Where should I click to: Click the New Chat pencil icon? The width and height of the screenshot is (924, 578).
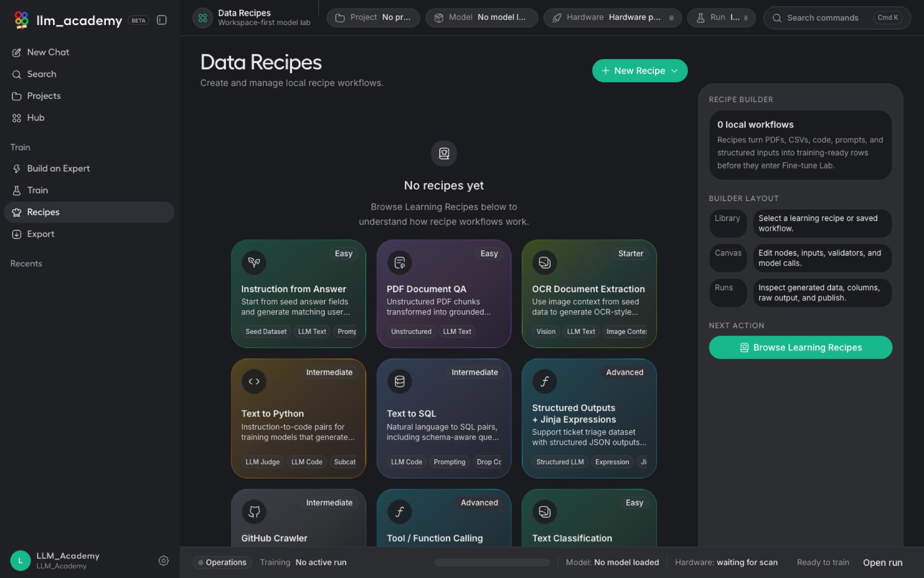17,53
